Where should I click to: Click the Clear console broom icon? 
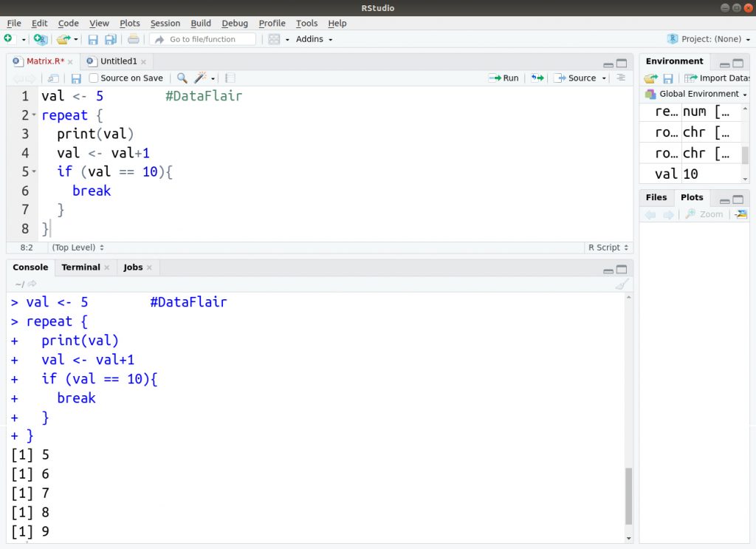[622, 284]
